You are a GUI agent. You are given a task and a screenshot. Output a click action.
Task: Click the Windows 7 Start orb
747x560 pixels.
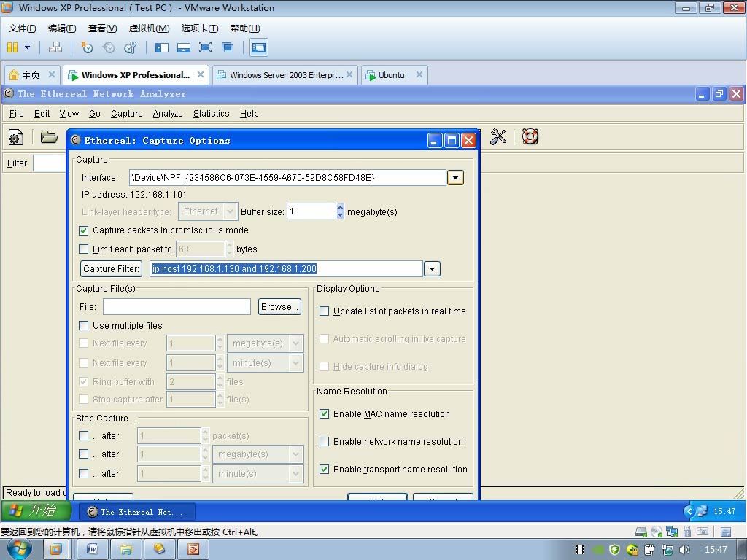[19, 549]
